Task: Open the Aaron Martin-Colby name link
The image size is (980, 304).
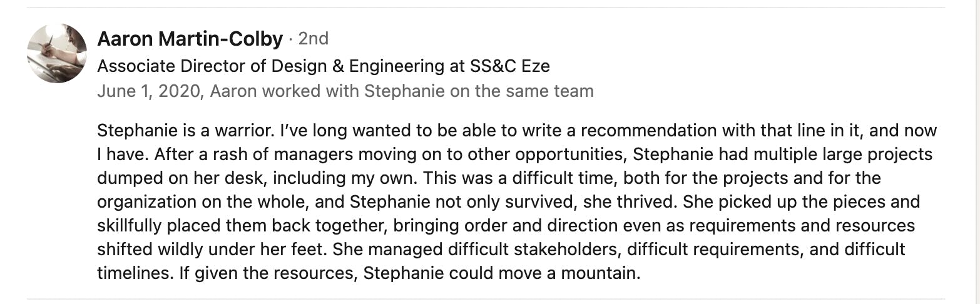Action: [x=190, y=39]
